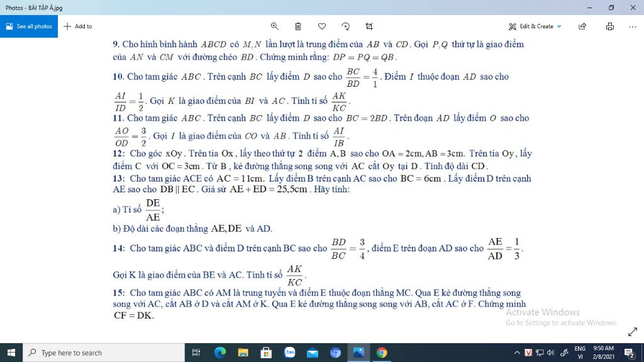The image size is (644, 362).
Task: Add photo to favorites with the heart icon
Action: [322, 26]
